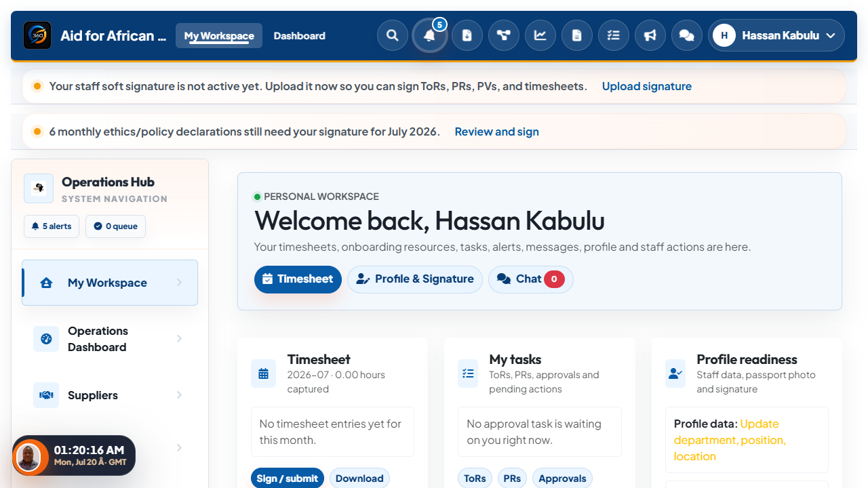
Task: Click the Upload signature link
Action: (x=647, y=86)
